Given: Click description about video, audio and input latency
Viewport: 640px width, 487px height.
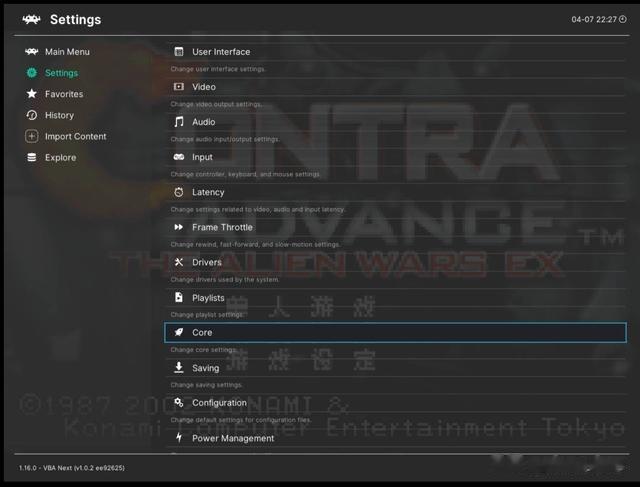Looking at the screenshot, I should 258,209.
